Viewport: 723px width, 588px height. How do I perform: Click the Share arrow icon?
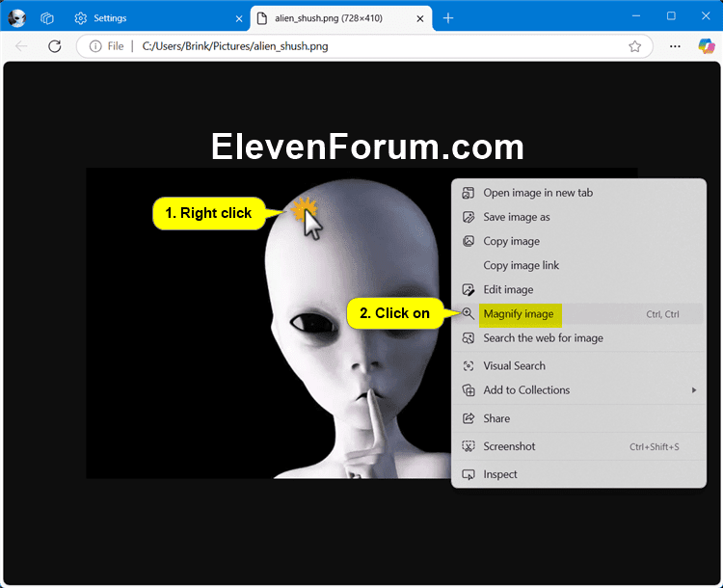pos(468,418)
